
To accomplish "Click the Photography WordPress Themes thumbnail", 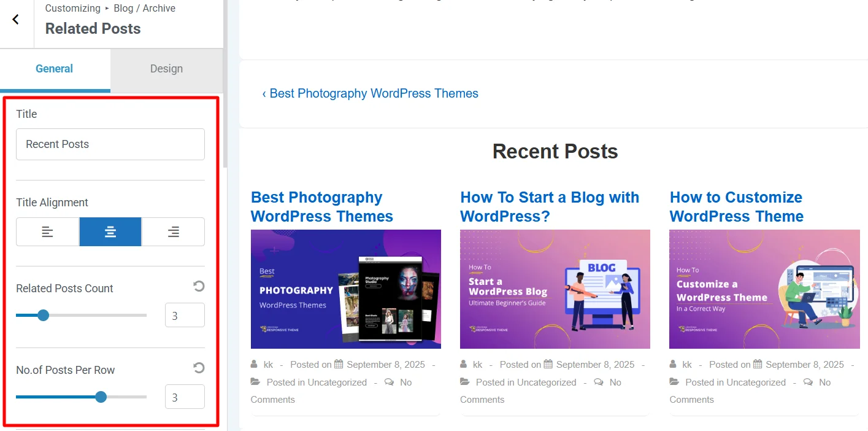I will 346,289.
